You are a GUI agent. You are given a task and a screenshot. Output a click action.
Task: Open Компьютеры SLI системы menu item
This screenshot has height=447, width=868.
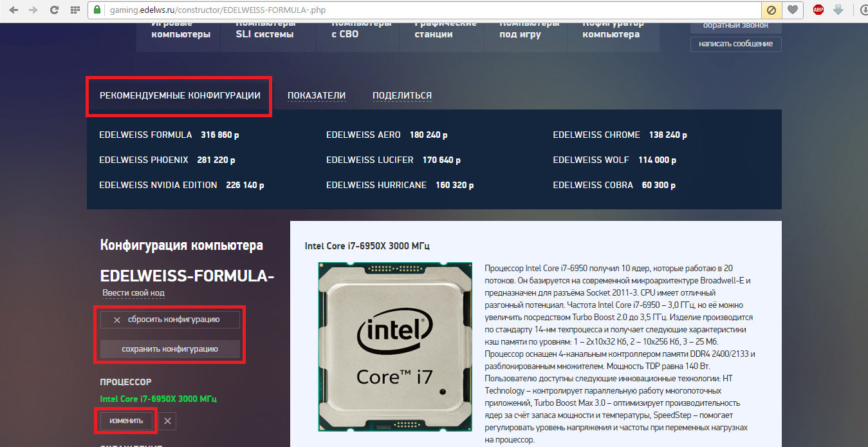point(265,30)
